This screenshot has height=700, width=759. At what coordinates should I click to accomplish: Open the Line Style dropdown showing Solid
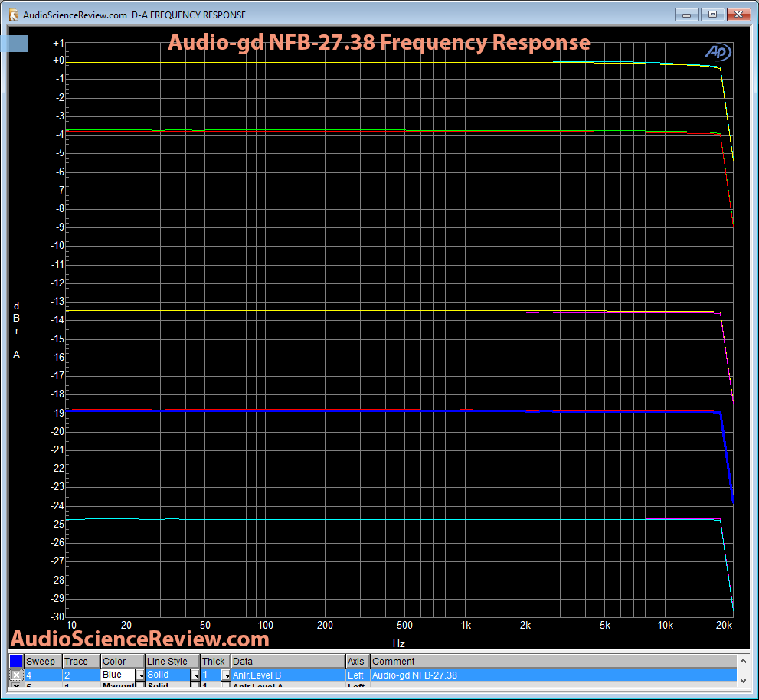click(x=195, y=675)
